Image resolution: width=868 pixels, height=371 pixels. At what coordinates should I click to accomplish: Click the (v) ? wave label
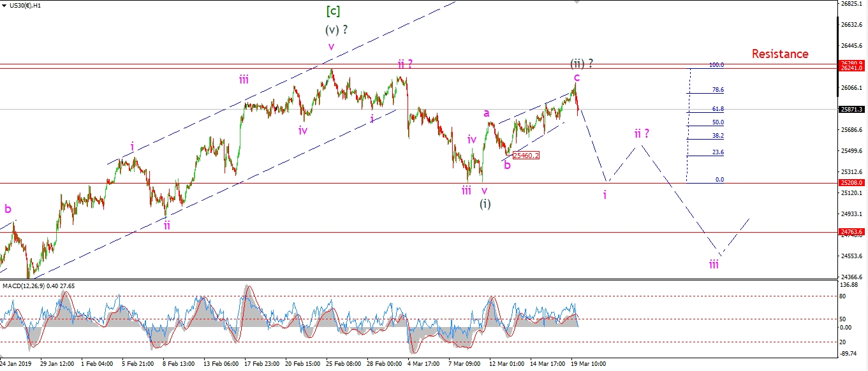[x=336, y=29]
